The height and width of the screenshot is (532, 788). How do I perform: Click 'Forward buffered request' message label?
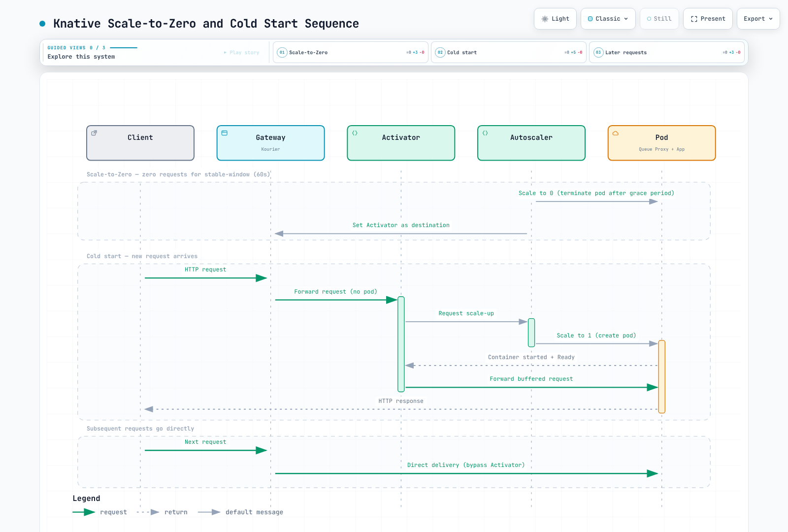coord(531,379)
